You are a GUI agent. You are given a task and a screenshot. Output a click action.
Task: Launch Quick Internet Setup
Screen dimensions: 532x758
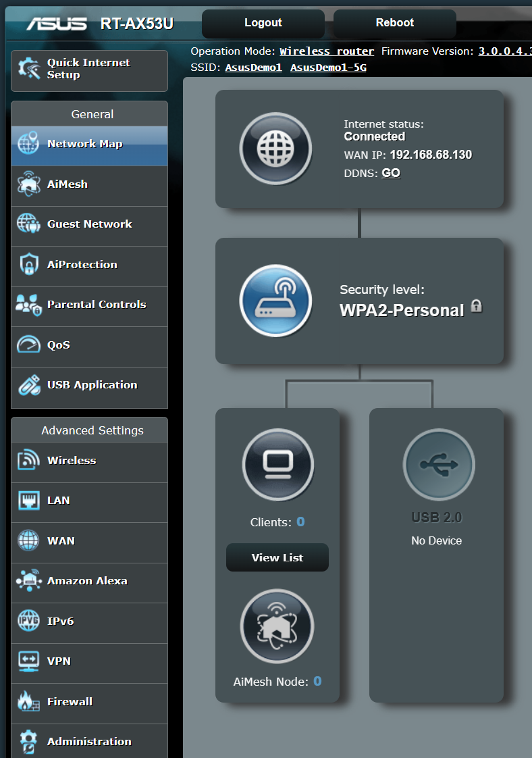click(x=89, y=70)
